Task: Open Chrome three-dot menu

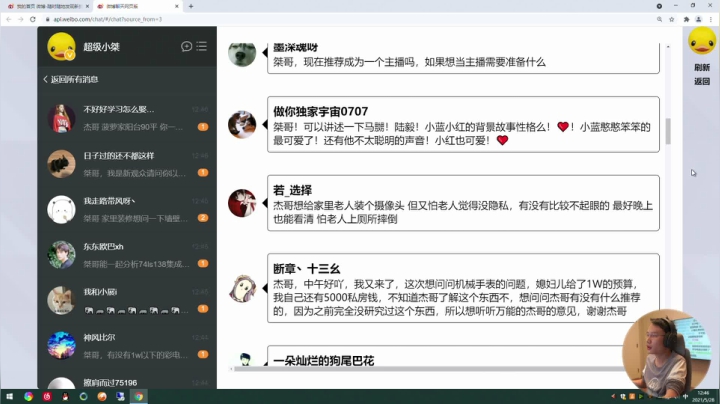Action: (711, 19)
